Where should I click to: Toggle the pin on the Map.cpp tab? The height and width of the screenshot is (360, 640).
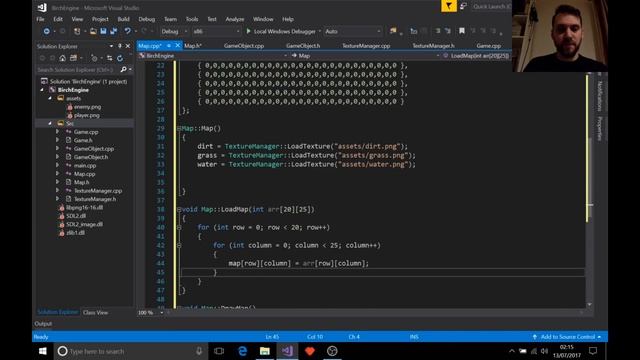tap(169, 45)
